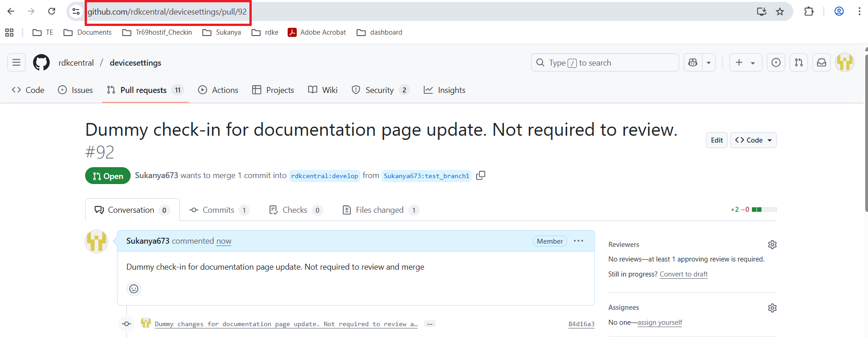Switch to the Files changed tab

click(x=380, y=210)
